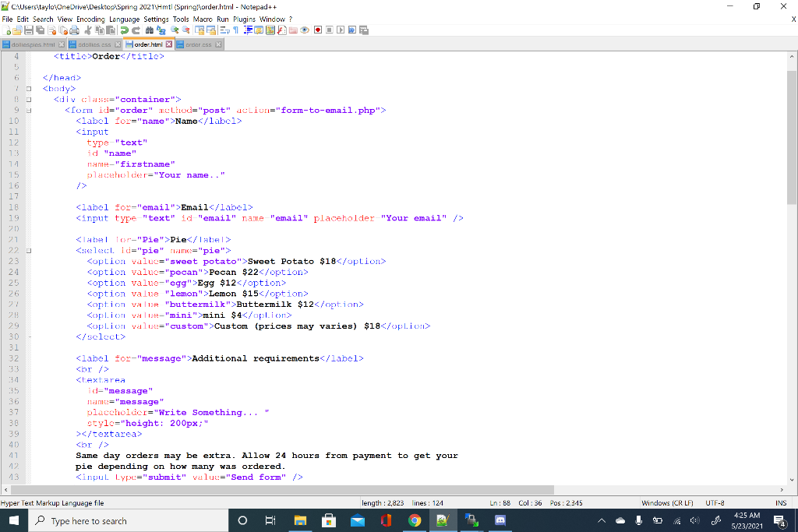Open Find dialog via binoculars icon
The height and width of the screenshot is (532, 798).
coord(150,30)
